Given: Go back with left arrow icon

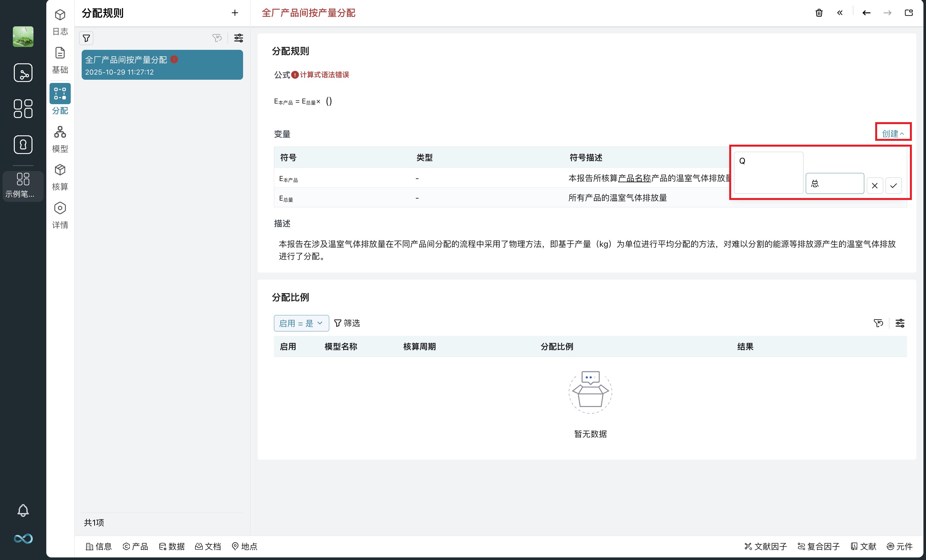Looking at the screenshot, I should [866, 13].
